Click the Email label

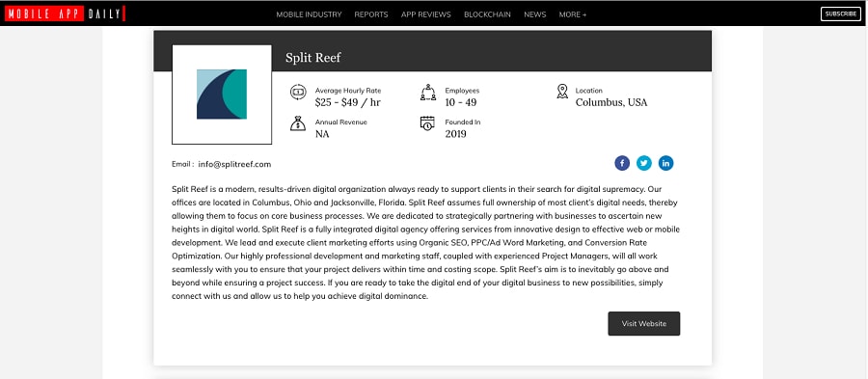click(182, 164)
